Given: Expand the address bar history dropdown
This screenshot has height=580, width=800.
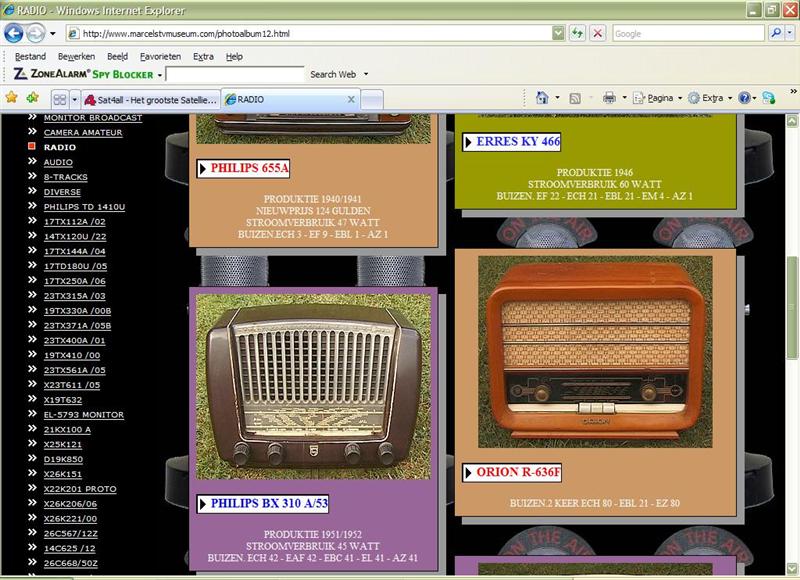Looking at the screenshot, I should (559, 34).
